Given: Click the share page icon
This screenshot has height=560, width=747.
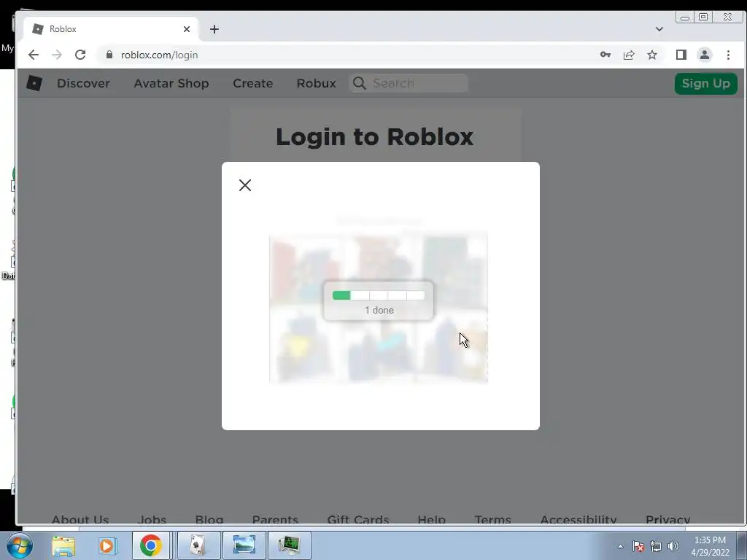Looking at the screenshot, I should 629,55.
